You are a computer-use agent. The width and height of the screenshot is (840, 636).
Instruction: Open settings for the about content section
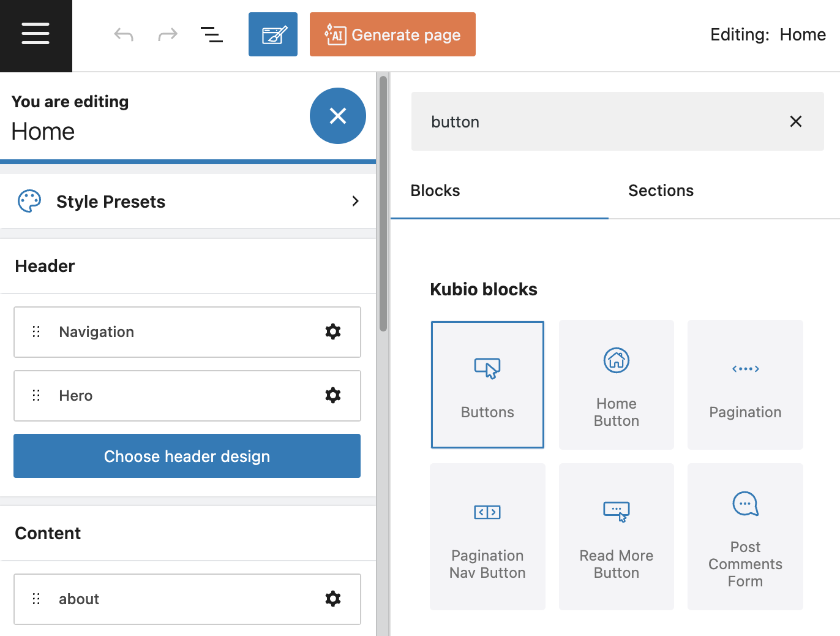332,599
